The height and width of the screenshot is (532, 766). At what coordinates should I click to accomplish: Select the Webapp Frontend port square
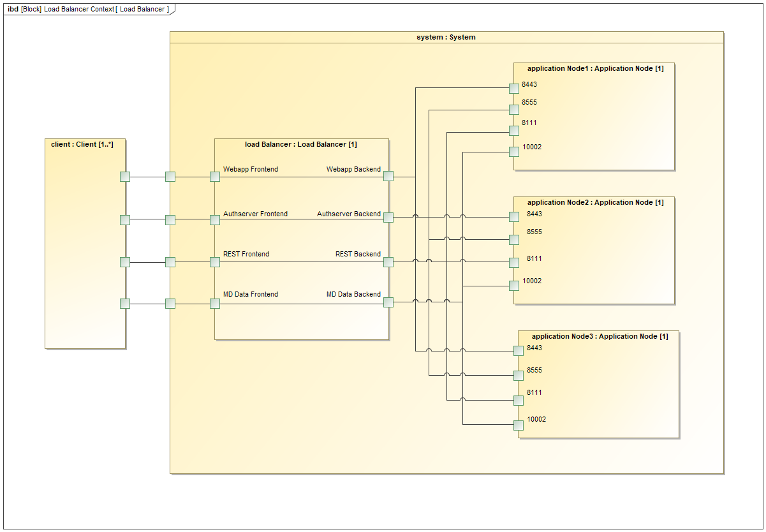pos(215,177)
